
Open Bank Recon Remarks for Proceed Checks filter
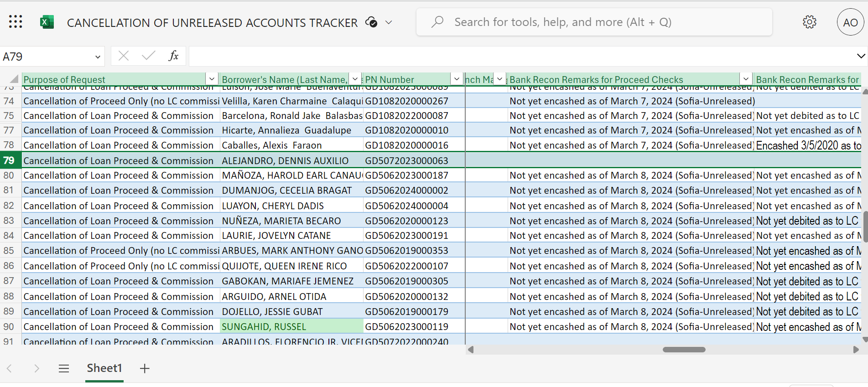pos(746,79)
